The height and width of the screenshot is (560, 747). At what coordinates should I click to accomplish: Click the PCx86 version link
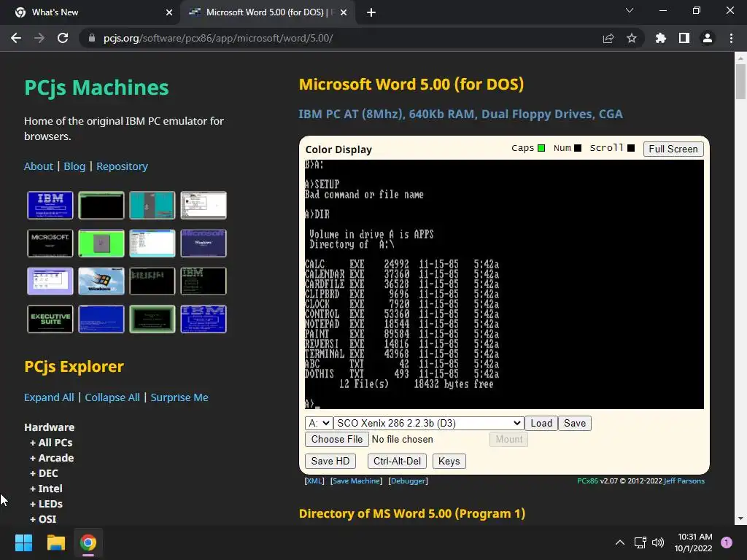(587, 481)
